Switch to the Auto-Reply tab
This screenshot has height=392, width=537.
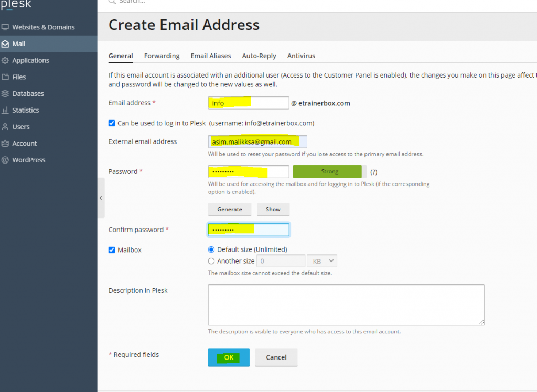pyautogui.click(x=259, y=56)
